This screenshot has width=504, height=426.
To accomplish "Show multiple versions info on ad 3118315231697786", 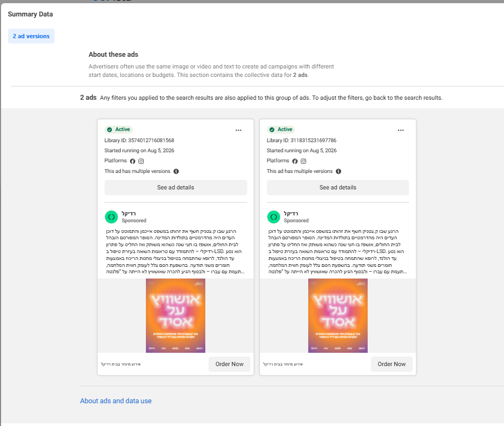I will click(x=338, y=171).
